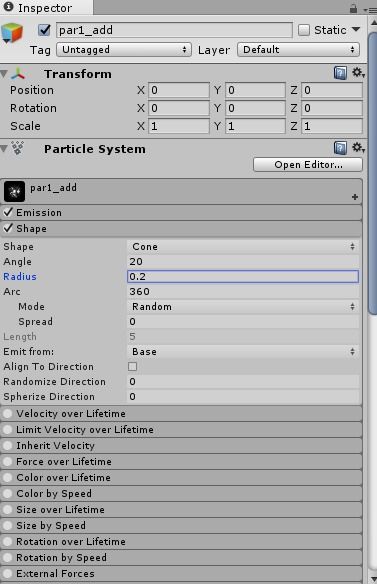The width and height of the screenshot is (377, 584).
Task: Open the Layer dropdown showing Default
Action: tap(298, 50)
